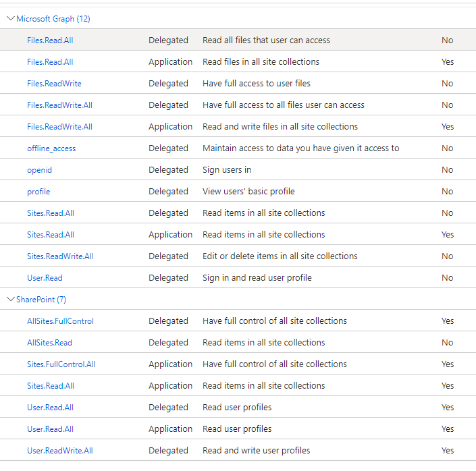476x471 pixels.
Task: Open the User.Read permission link
Action: [x=45, y=278]
